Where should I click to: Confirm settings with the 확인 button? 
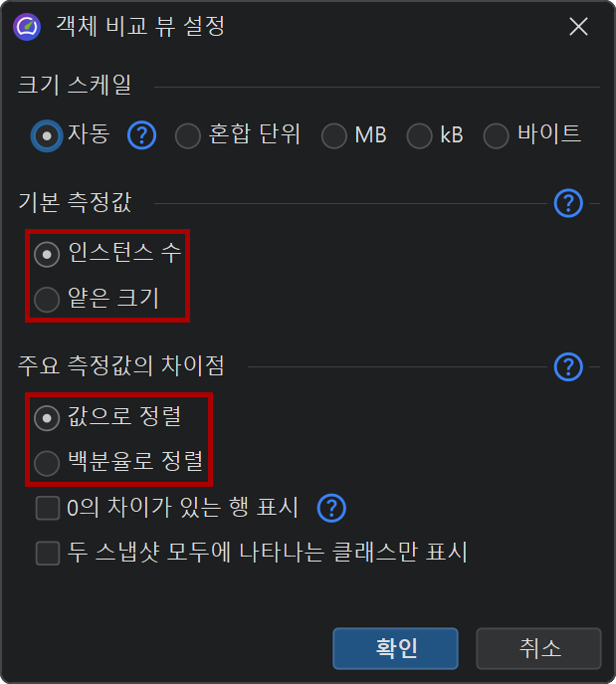[395, 648]
